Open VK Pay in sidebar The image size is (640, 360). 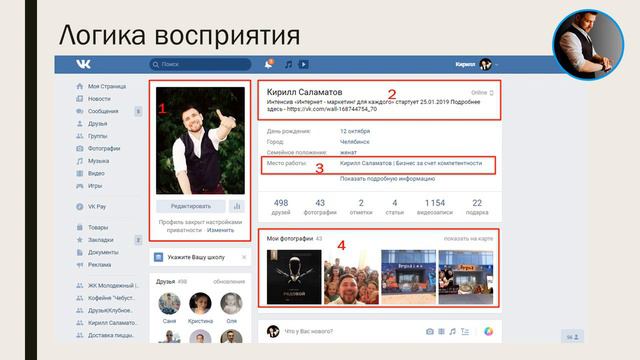[x=91, y=207]
